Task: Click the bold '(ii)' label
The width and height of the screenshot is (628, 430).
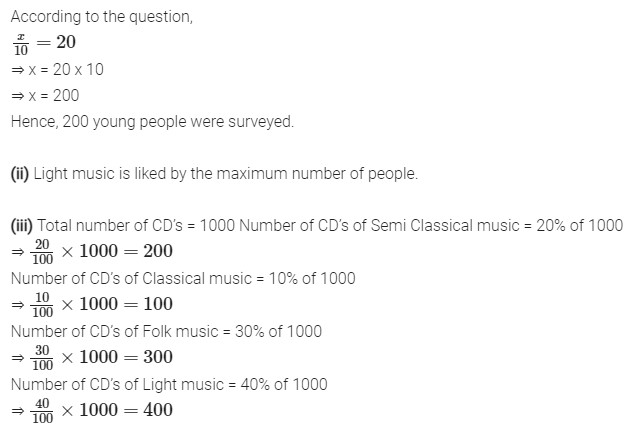Action: (x=20, y=174)
